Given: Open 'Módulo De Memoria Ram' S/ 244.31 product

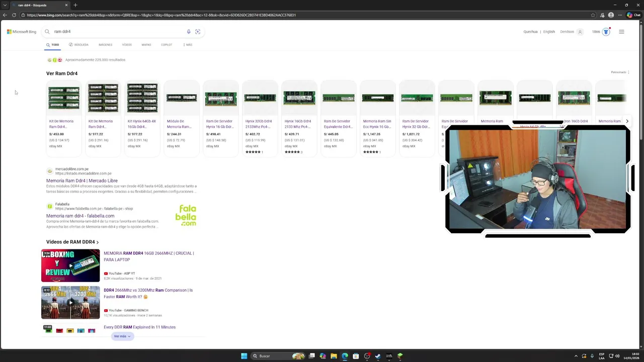Looking at the screenshot, I should click(182, 118).
